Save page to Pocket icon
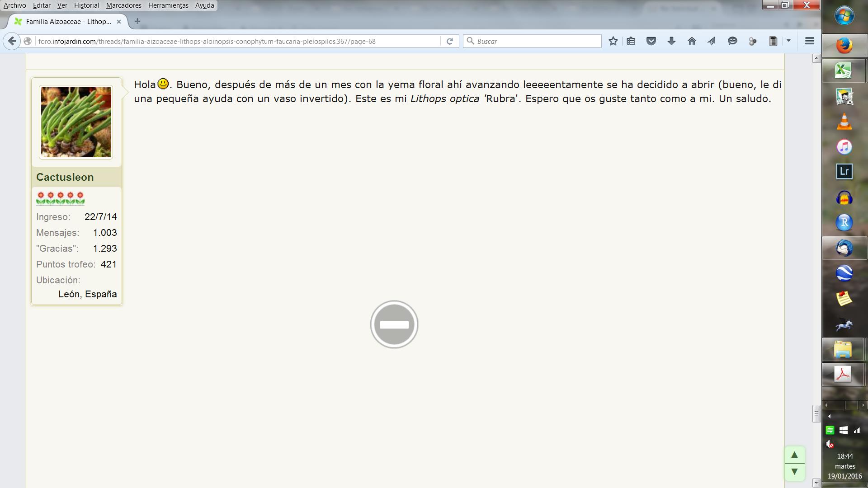The image size is (868, 488). point(651,41)
